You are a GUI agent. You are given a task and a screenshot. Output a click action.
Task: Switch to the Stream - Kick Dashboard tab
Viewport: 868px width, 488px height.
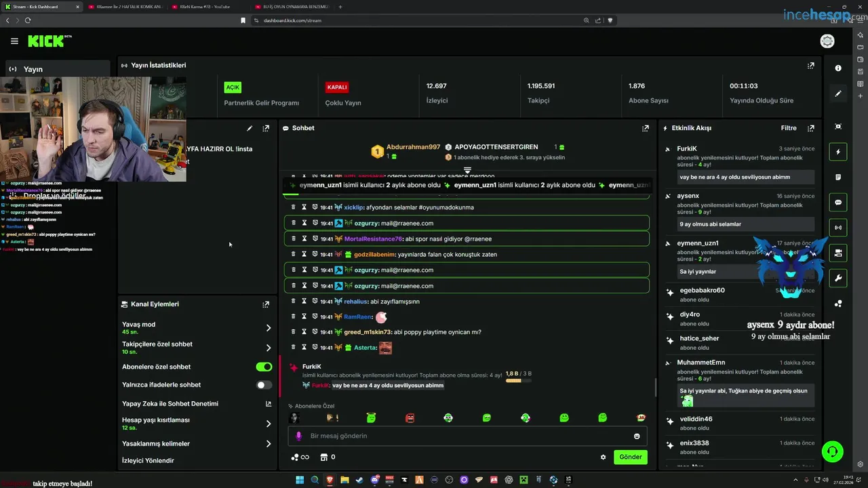tap(41, 7)
